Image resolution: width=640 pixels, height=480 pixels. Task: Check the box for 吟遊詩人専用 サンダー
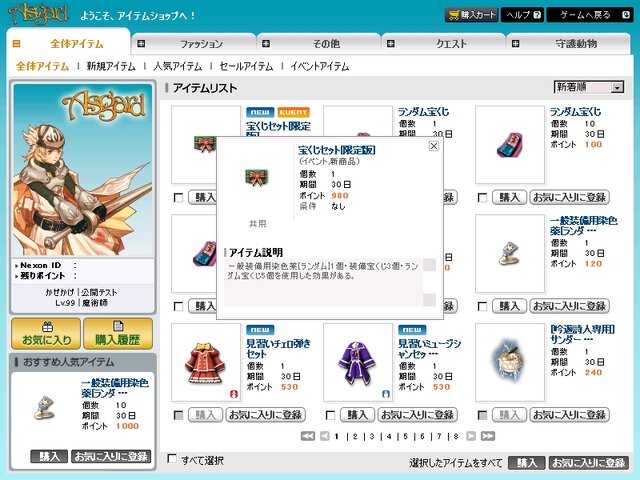pos(482,416)
